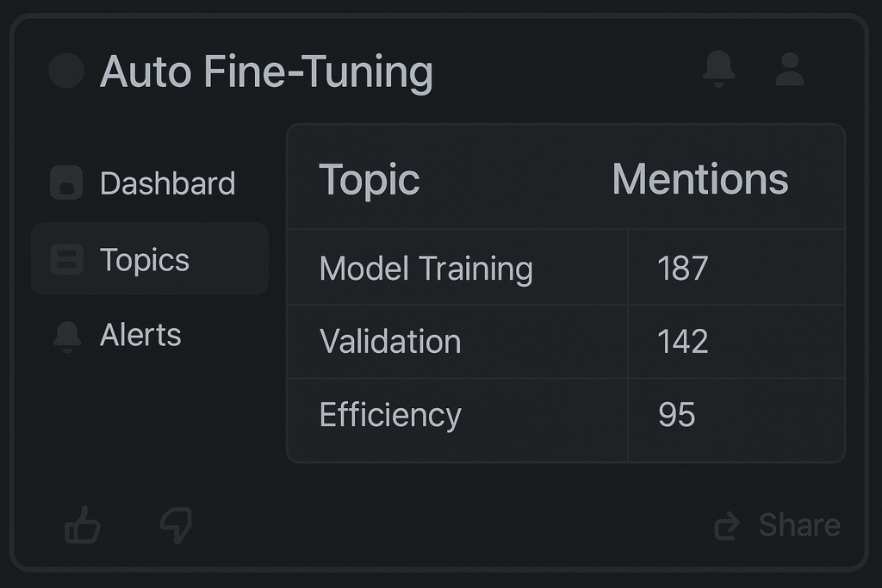
Task: Click the Dashboard sidebar icon
Action: [x=66, y=183]
